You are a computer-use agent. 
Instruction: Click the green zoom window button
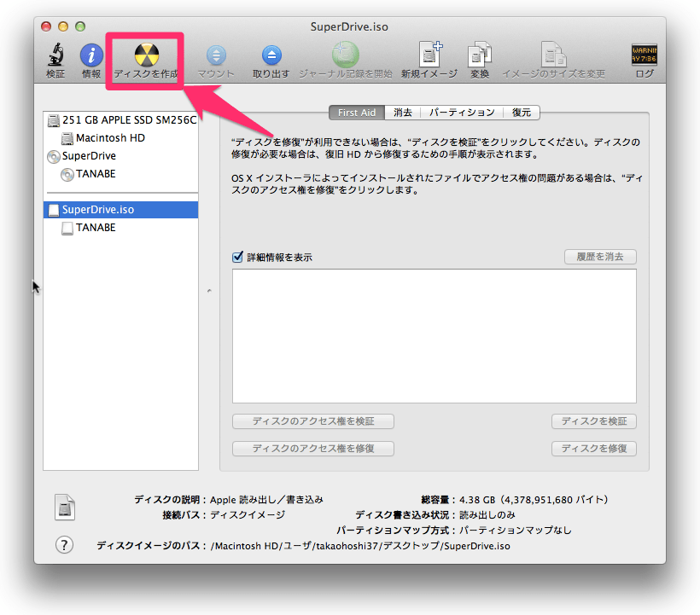[80, 26]
